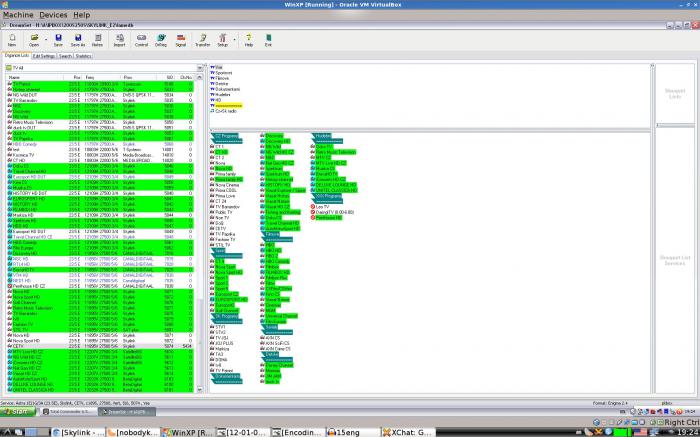Select JOJ PLUS in the bouquet list
Image resolution: width=700 pixels, height=437 pixels.
click(x=221, y=343)
